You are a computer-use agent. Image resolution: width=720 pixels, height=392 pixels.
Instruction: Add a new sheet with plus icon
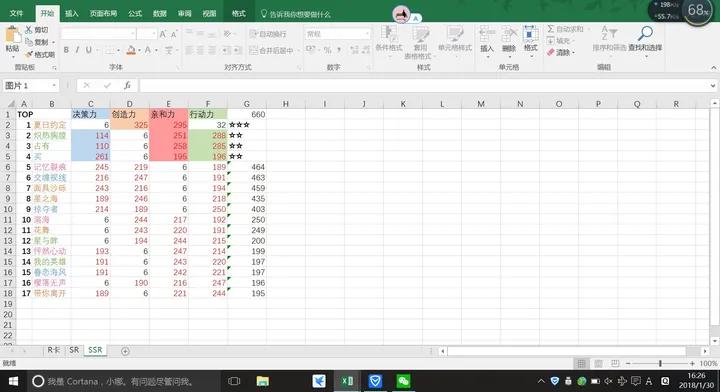pyautogui.click(x=125, y=351)
